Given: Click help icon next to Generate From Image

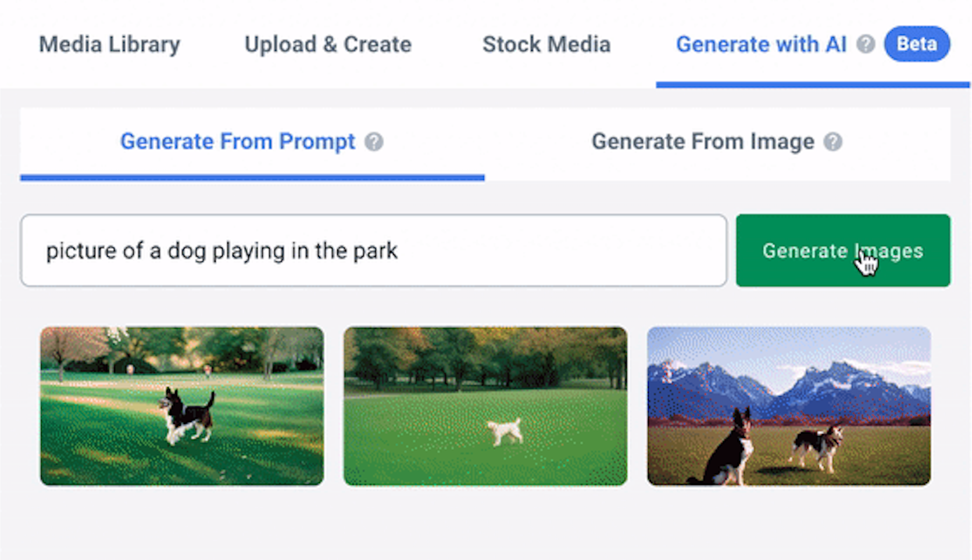Looking at the screenshot, I should (833, 142).
